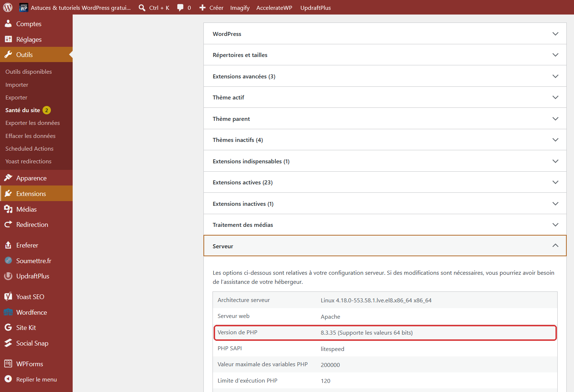The width and height of the screenshot is (574, 392).
Task: Click the Santé du site notification badge
Action: [47, 110]
